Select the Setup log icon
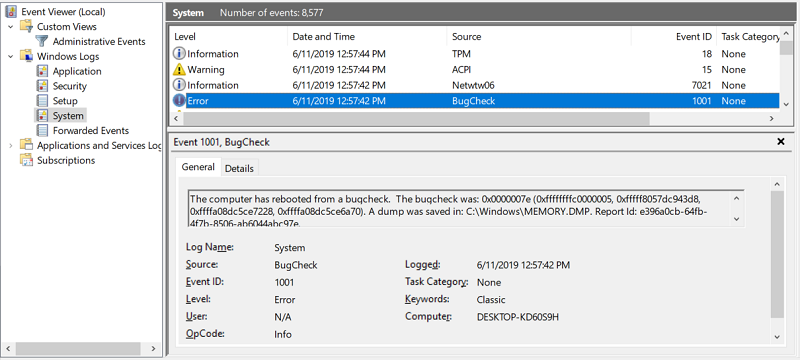This screenshot has height=360, width=800. coord(43,100)
